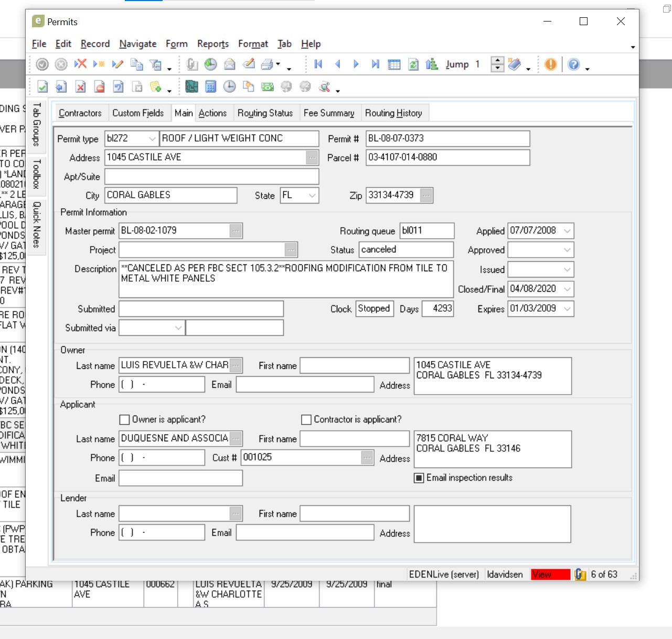
Task: Open the Applied date dropdown
Action: (567, 231)
